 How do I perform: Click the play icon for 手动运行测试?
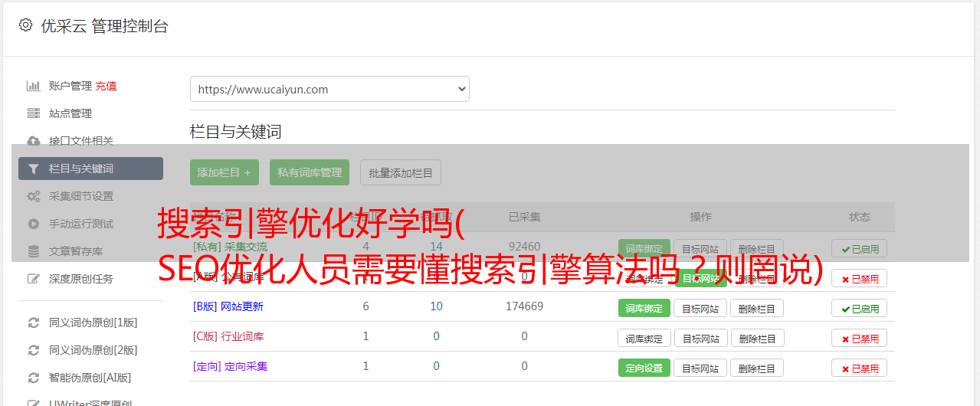pyautogui.click(x=34, y=224)
